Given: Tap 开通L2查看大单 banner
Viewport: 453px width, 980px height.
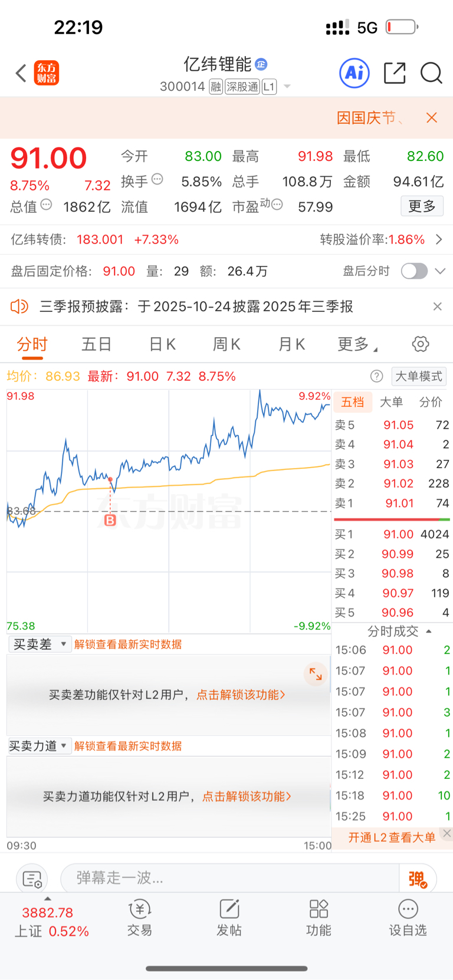Looking at the screenshot, I should 392,837.
